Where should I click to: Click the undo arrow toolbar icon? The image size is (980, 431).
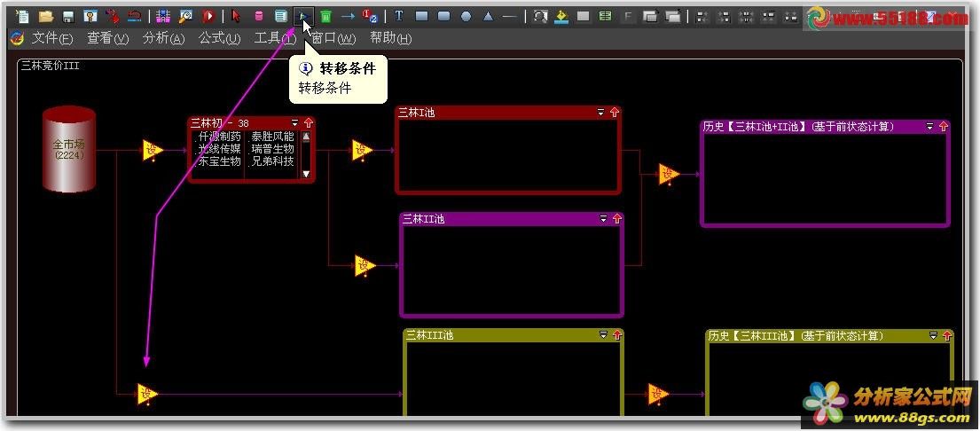pos(134,16)
